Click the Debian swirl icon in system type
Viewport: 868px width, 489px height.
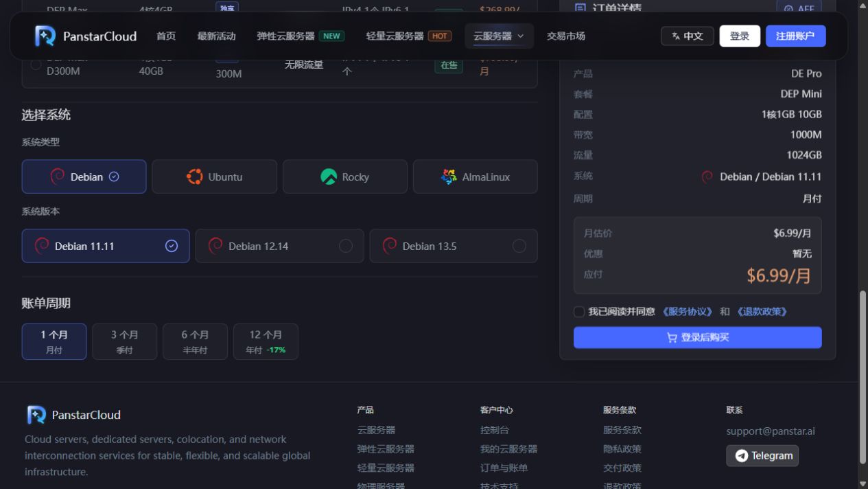(58, 177)
